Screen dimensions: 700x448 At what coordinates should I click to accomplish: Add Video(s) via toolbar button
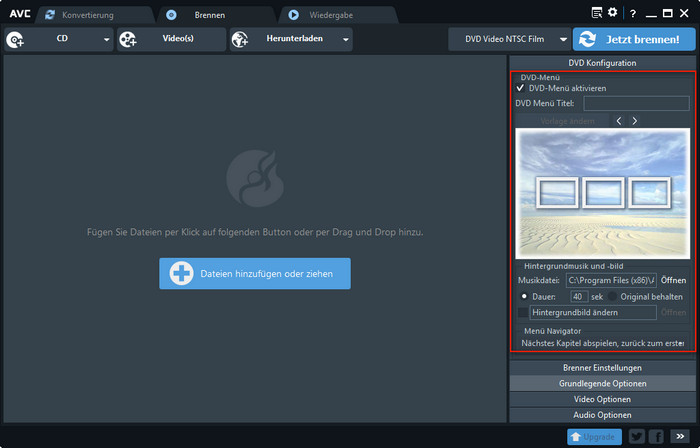171,39
